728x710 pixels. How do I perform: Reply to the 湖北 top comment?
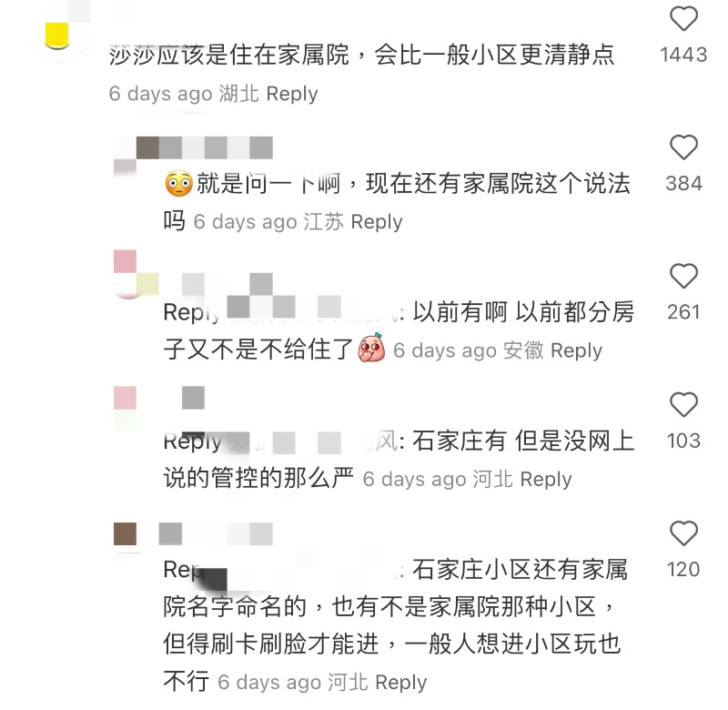coord(292,94)
